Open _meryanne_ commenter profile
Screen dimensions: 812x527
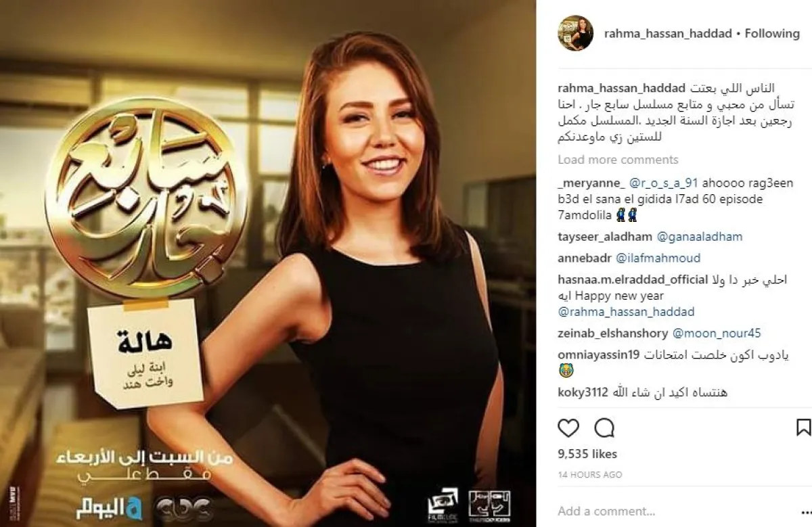click(591, 183)
